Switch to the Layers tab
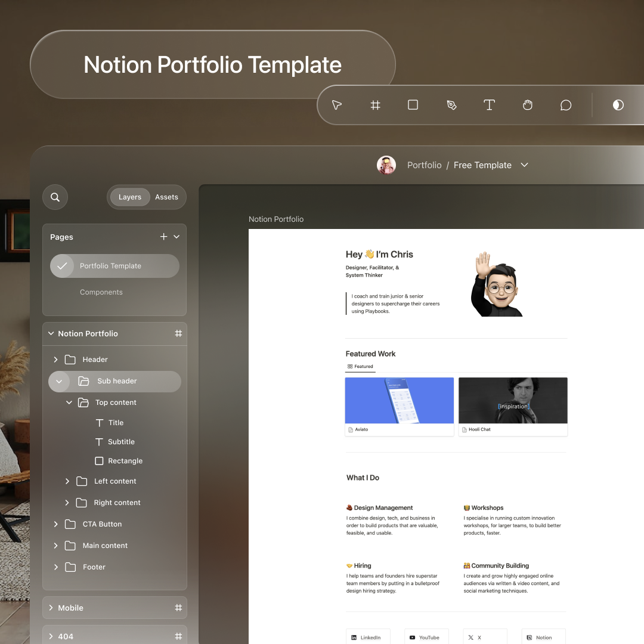Image resolution: width=644 pixels, height=644 pixels. click(x=129, y=197)
